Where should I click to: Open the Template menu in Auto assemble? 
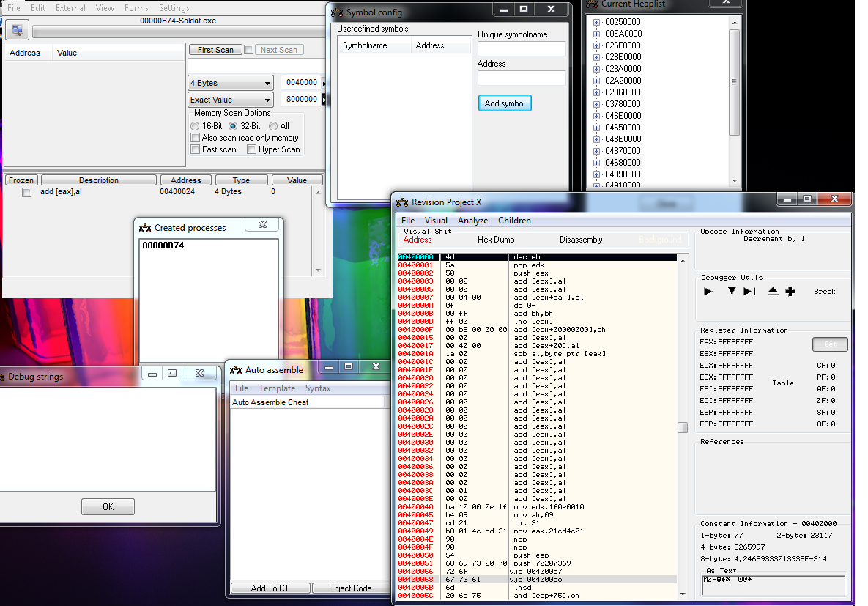point(277,388)
